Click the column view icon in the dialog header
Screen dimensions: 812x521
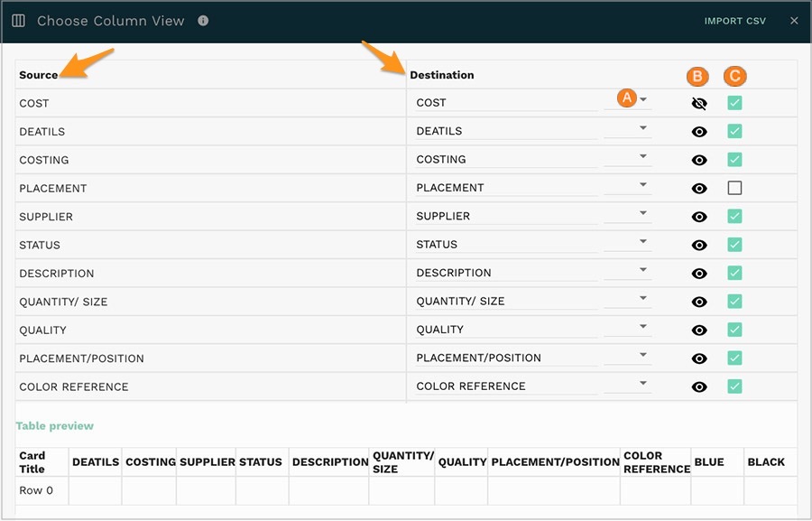(x=19, y=20)
